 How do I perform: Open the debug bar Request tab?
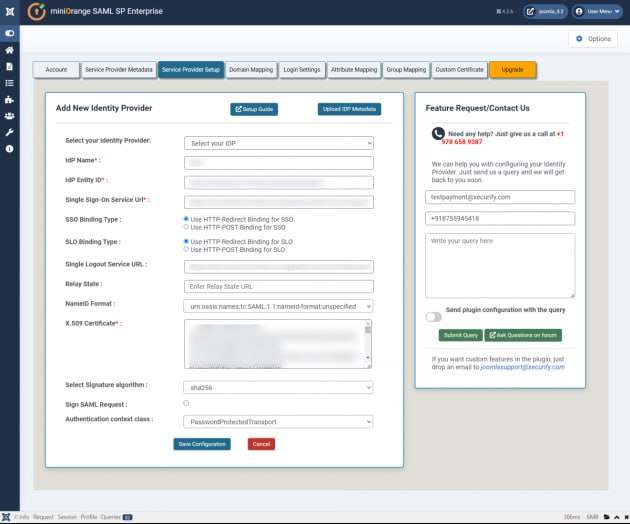43,517
